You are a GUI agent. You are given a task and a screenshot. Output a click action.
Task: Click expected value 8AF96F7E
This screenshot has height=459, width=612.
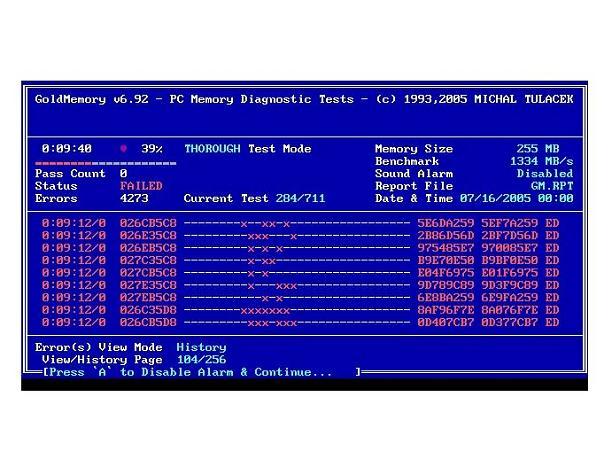(445, 310)
